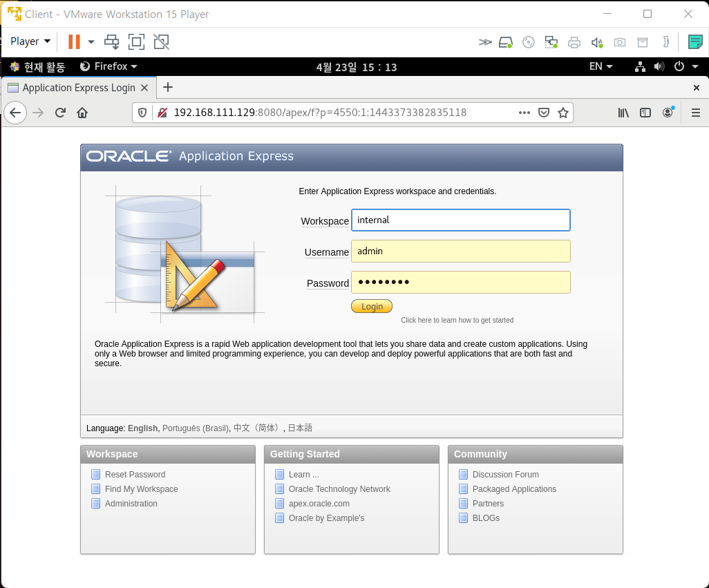Open the BLOGs link
The height and width of the screenshot is (588, 709).
point(486,518)
